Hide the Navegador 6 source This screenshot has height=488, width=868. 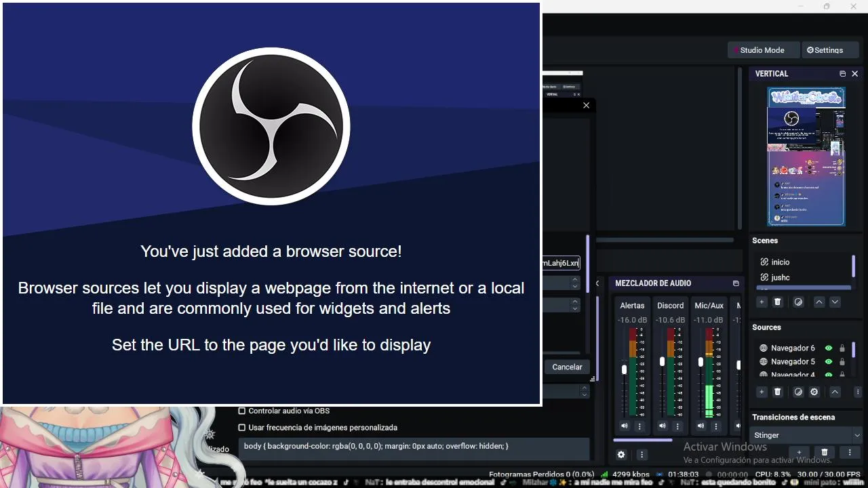tap(828, 348)
